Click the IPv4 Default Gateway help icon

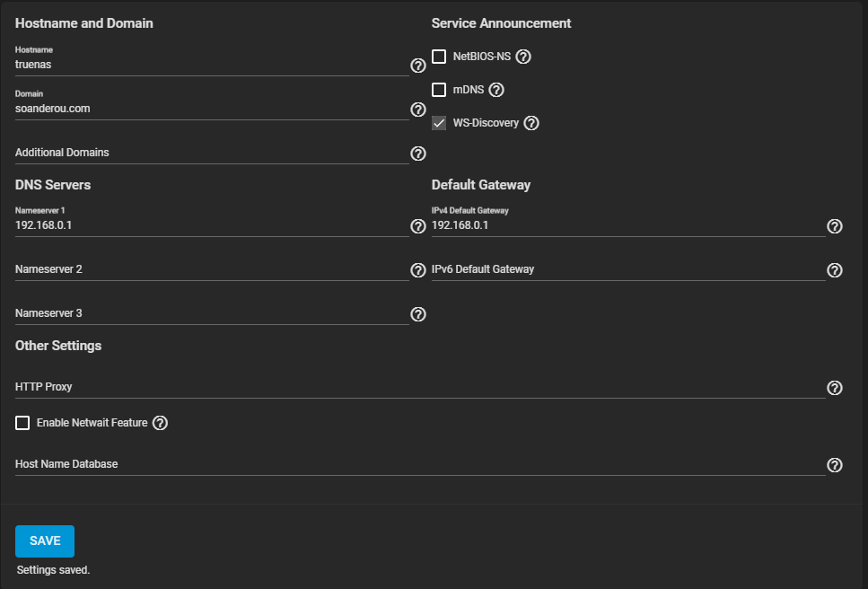point(834,226)
